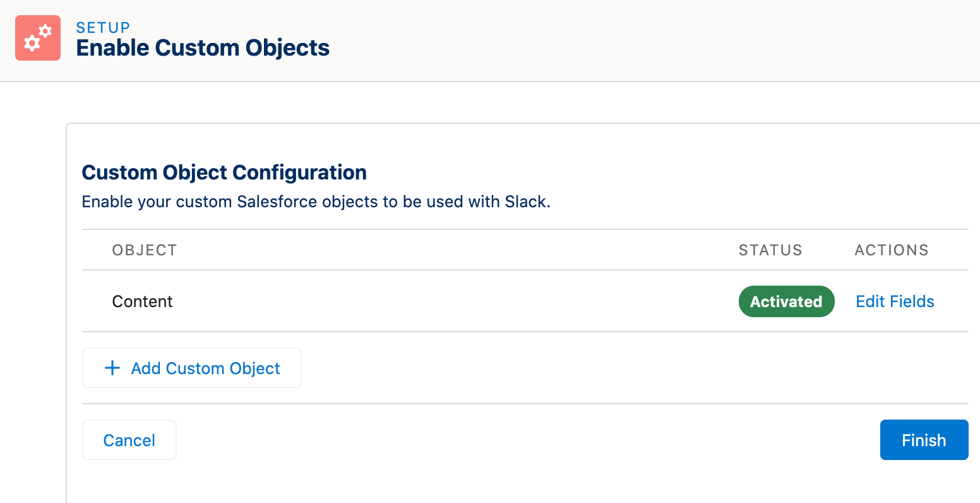
Task: Open Edit Fields for the Content object
Action: pyautogui.click(x=895, y=301)
